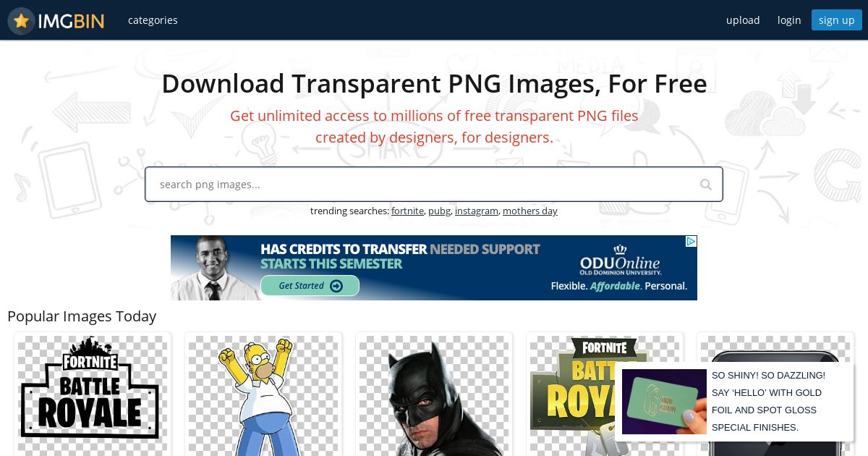Click the AdChoices icon on the ODU banner

coord(692,241)
